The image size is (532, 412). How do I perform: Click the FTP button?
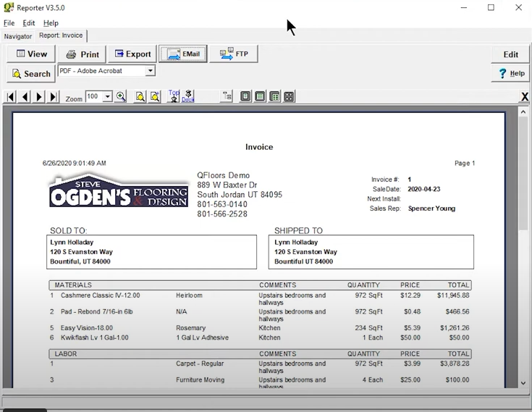[x=233, y=54]
